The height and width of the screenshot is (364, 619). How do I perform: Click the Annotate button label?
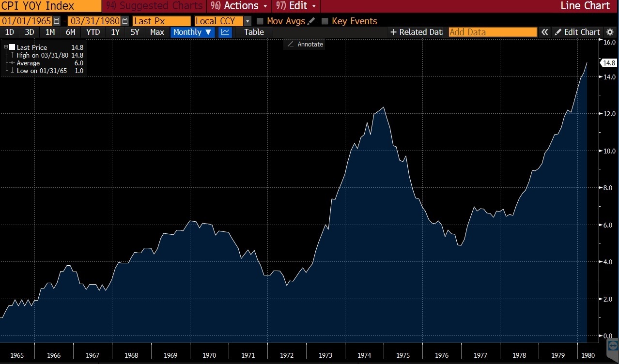[x=310, y=44]
